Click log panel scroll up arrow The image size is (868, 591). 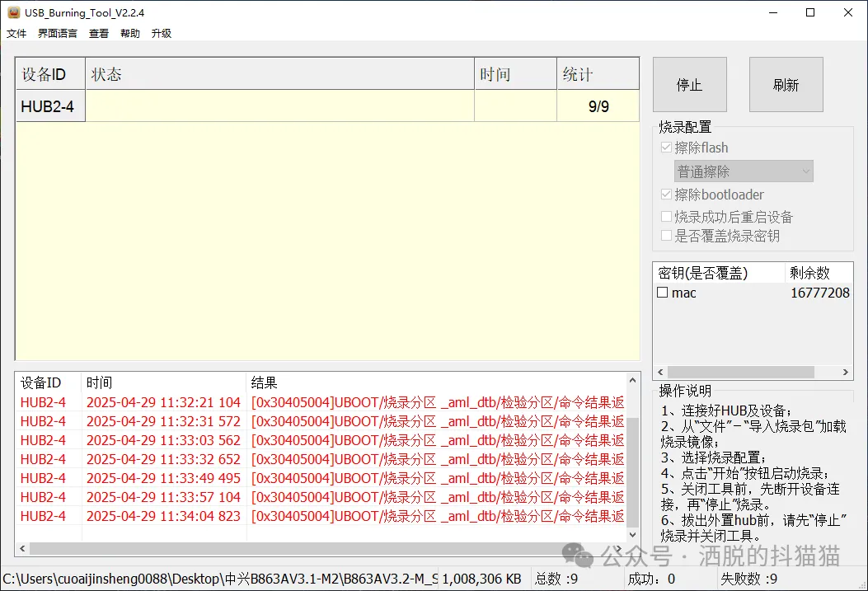633,380
